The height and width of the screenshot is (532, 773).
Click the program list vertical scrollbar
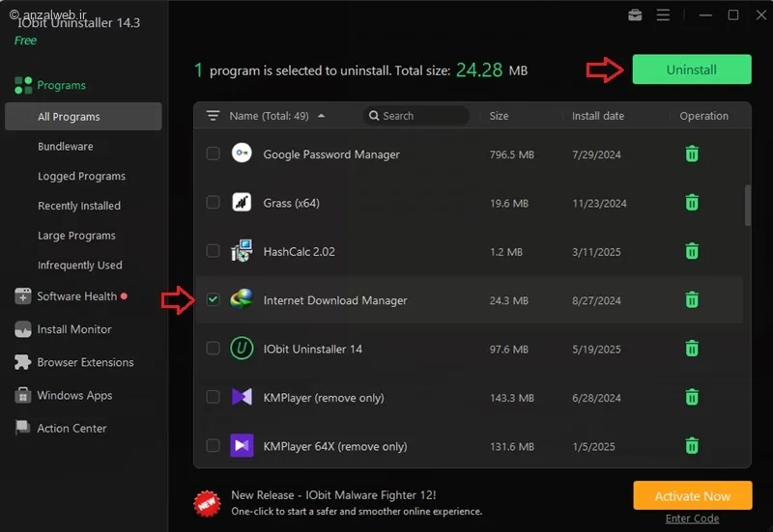[747, 206]
